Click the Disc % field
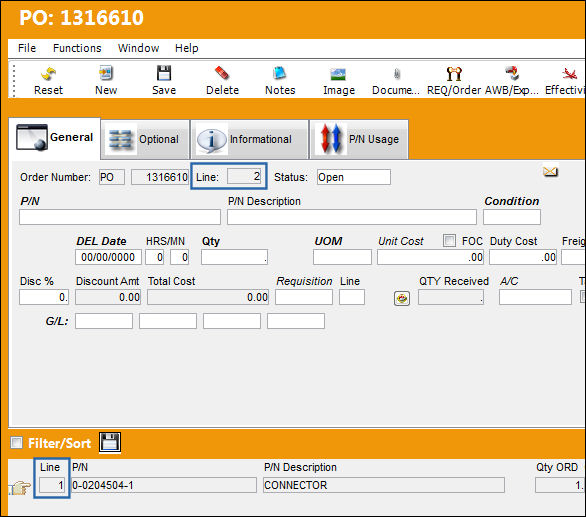Screen dimensions: 586x517 click(x=44, y=297)
